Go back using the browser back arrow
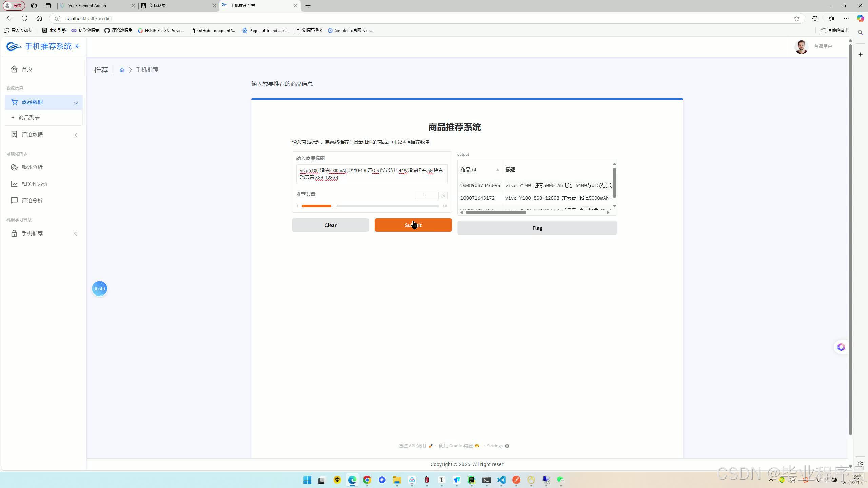868x488 pixels. click(9, 18)
